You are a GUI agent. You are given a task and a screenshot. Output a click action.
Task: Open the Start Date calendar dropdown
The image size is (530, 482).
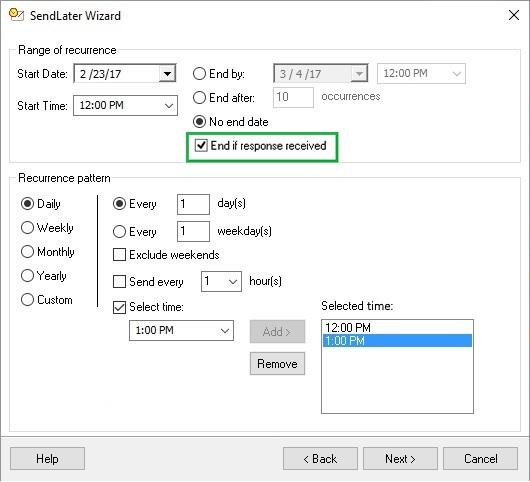coord(167,73)
